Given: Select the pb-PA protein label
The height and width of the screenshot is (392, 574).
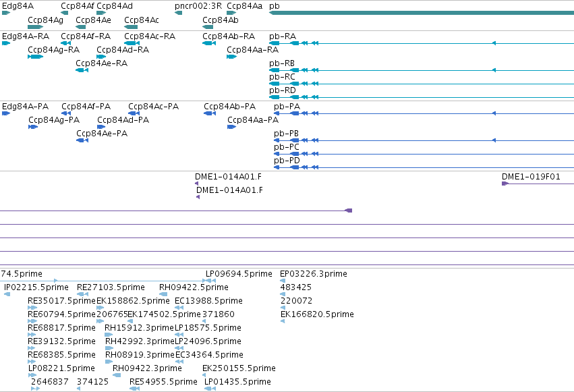Looking at the screenshot, I should click(287, 107).
